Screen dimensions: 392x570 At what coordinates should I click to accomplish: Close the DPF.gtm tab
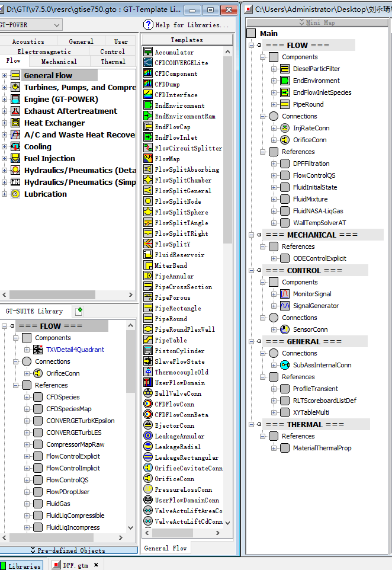(x=97, y=565)
